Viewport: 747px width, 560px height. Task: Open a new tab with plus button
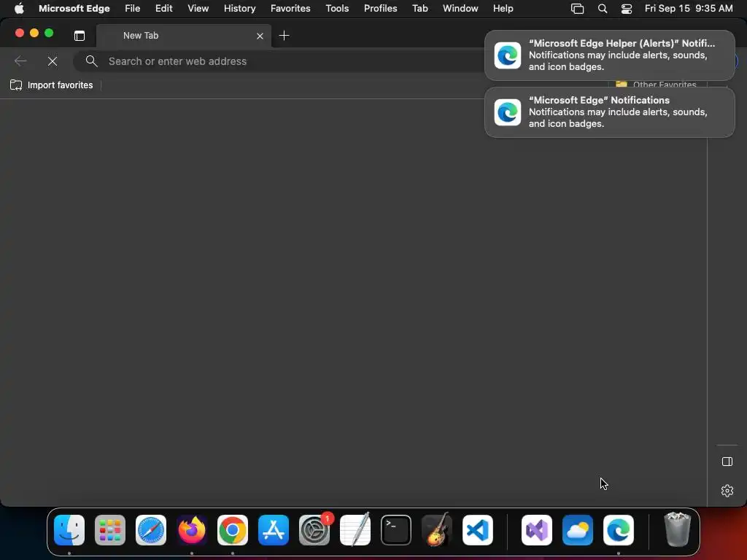pyautogui.click(x=284, y=36)
